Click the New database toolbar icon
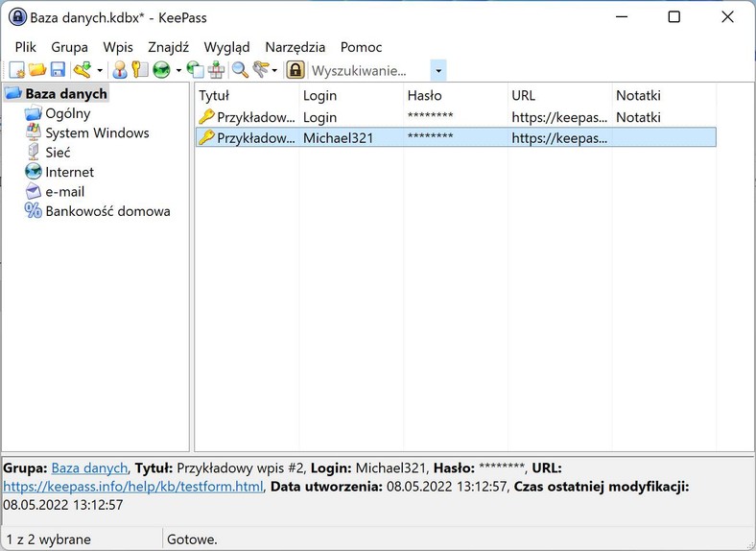The height and width of the screenshot is (551, 756). 17,70
